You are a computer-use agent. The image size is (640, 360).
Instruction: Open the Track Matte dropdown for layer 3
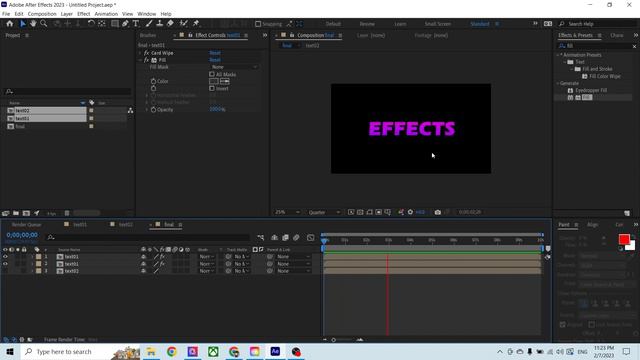[242, 271]
